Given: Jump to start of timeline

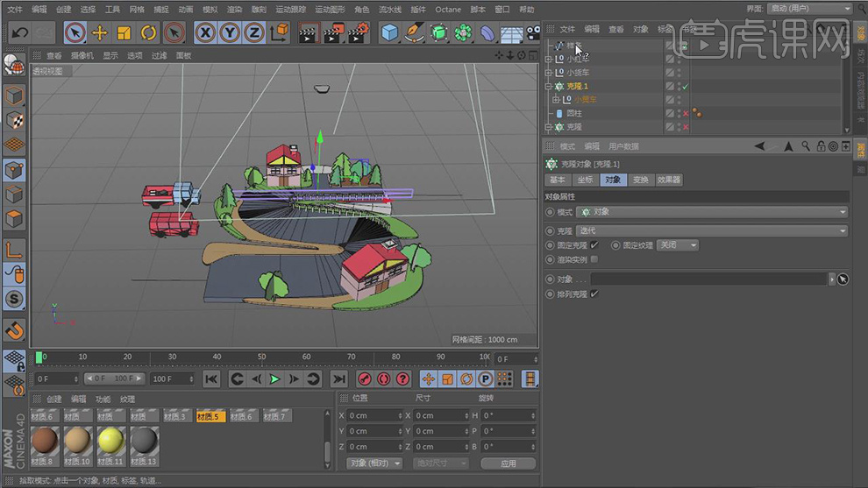Looking at the screenshot, I should coord(211,379).
